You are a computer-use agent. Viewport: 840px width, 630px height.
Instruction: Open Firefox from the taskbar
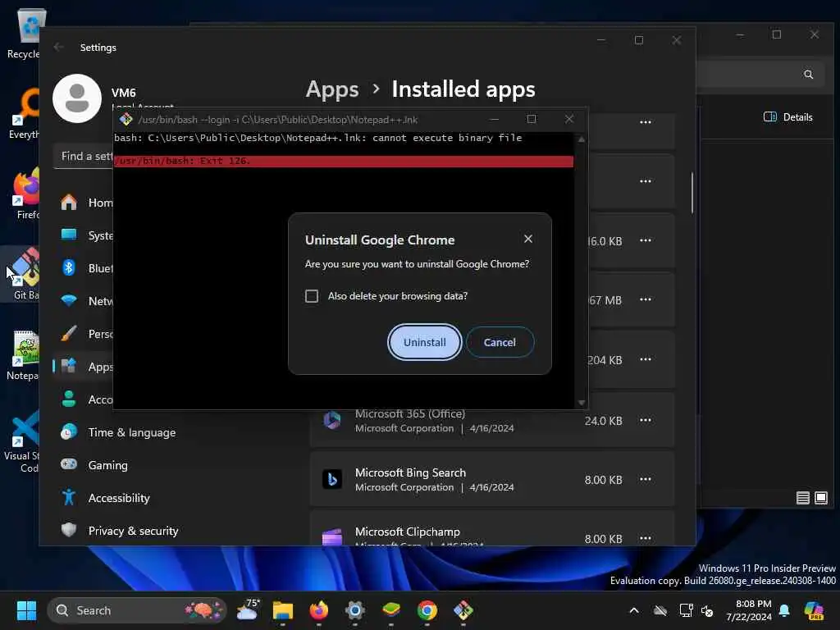[319, 610]
